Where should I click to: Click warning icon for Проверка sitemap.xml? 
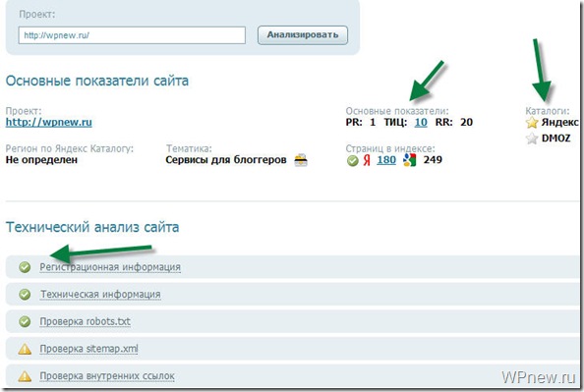tap(25, 349)
